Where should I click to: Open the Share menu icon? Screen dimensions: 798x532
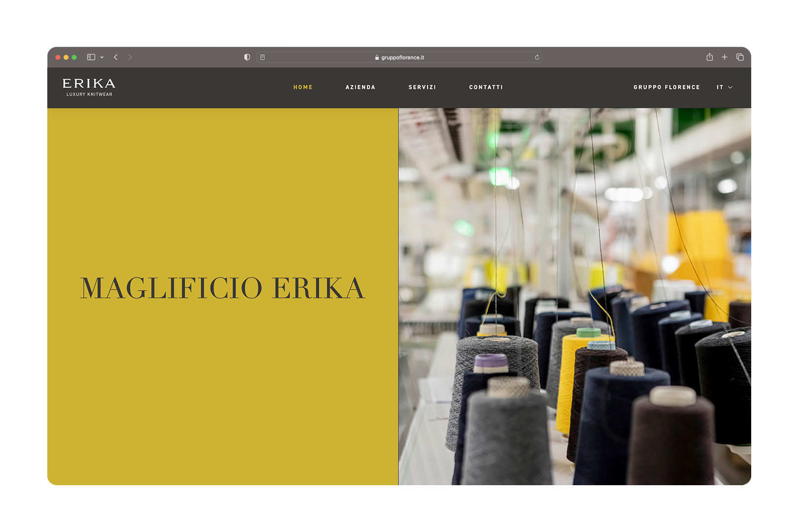click(x=709, y=57)
